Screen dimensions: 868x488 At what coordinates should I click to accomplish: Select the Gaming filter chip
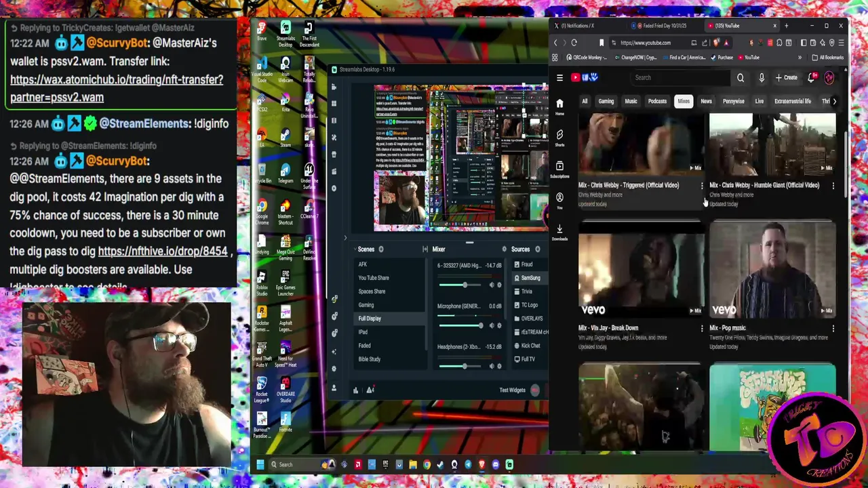[606, 102]
